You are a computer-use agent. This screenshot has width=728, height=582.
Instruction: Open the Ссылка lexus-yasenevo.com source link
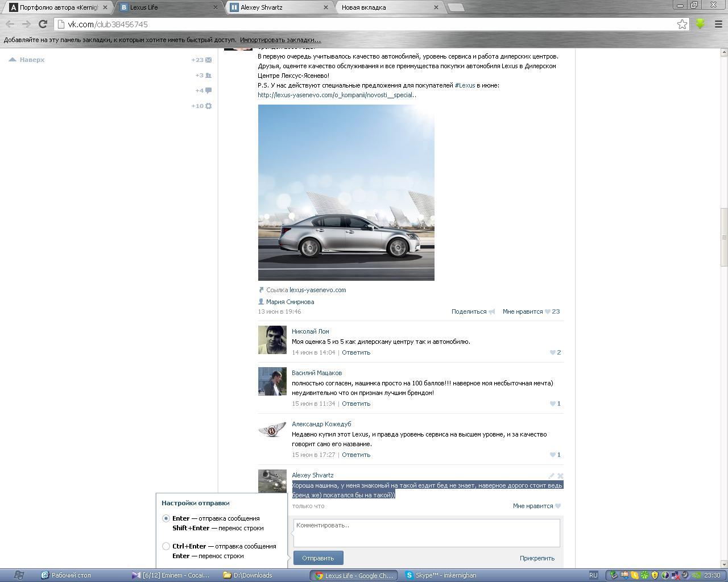pos(317,290)
